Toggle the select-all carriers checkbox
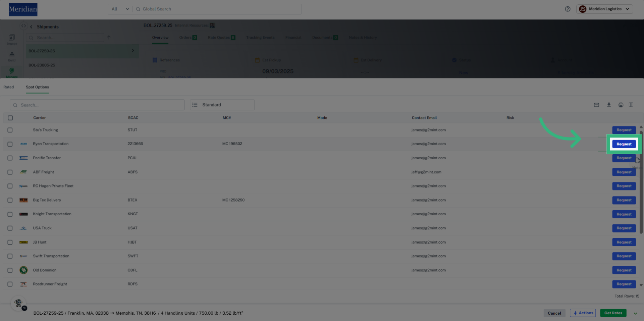Screen dimensions: 644x321 [x=10, y=118]
